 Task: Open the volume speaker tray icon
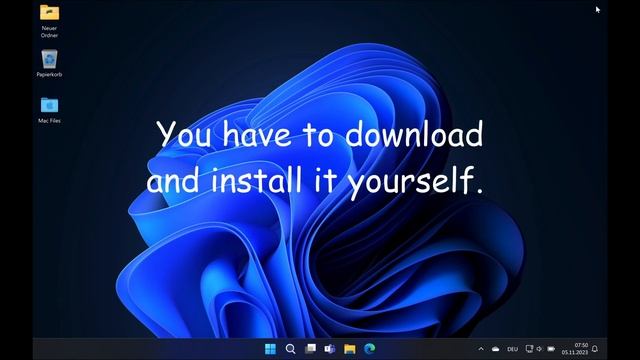coord(540,349)
